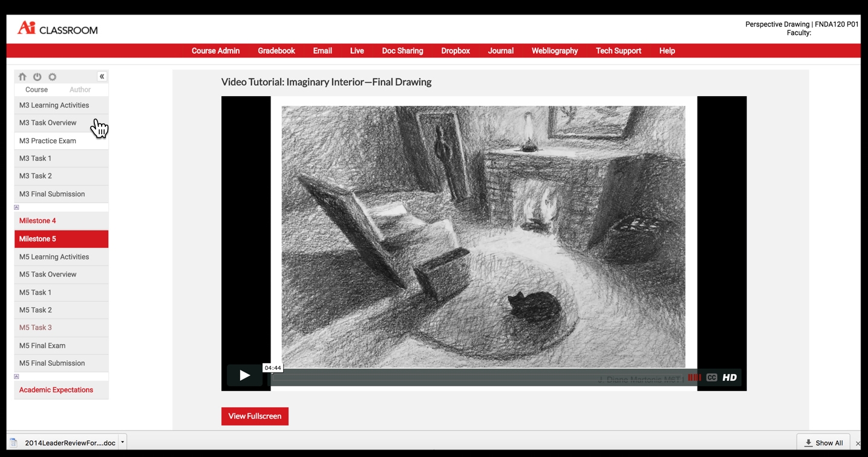Open Tech Support link
868x457 pixels.
[x=618, y=51]
